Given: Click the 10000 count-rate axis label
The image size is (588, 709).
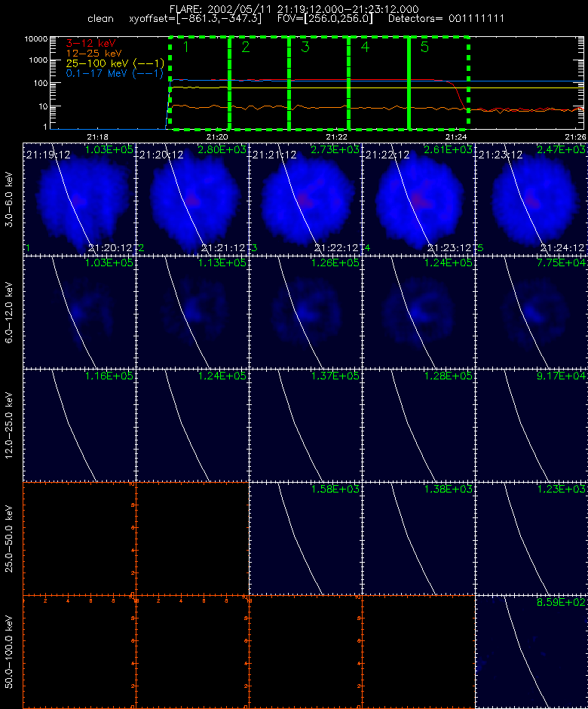Looking at the screenshot, I should (36, 39).
